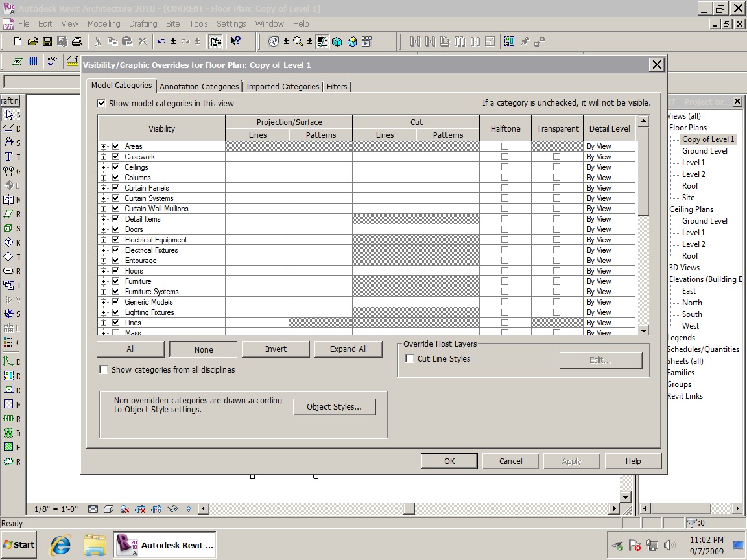Image resolution: width=747 pixels, height=560 pixels.
Task: Check the Cut Line Styles checkbox
Action: (x=410, y=358)
